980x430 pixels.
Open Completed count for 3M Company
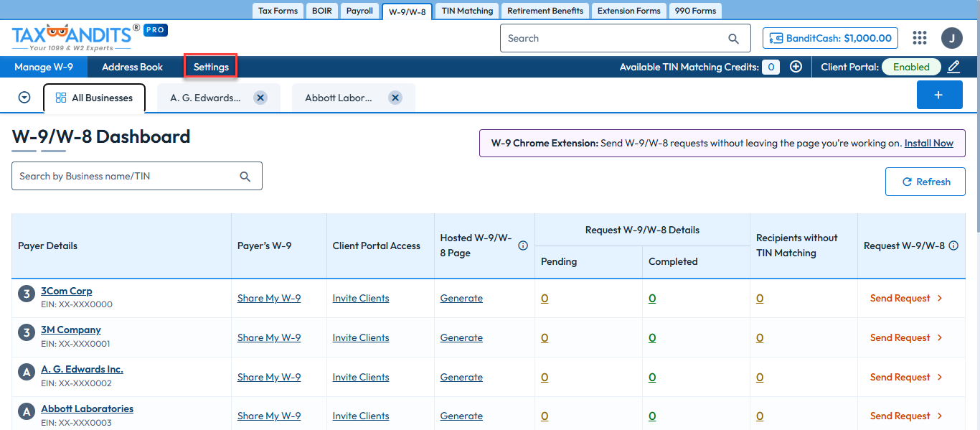coord(652,337)
